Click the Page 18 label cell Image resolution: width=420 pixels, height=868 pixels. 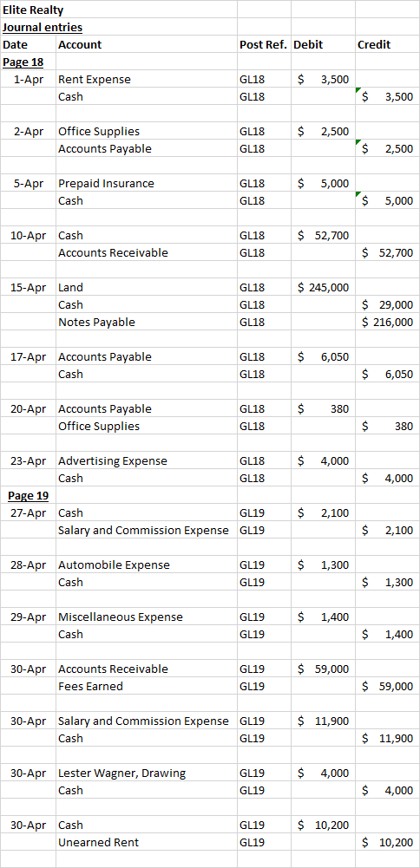(x=29, y=62)
